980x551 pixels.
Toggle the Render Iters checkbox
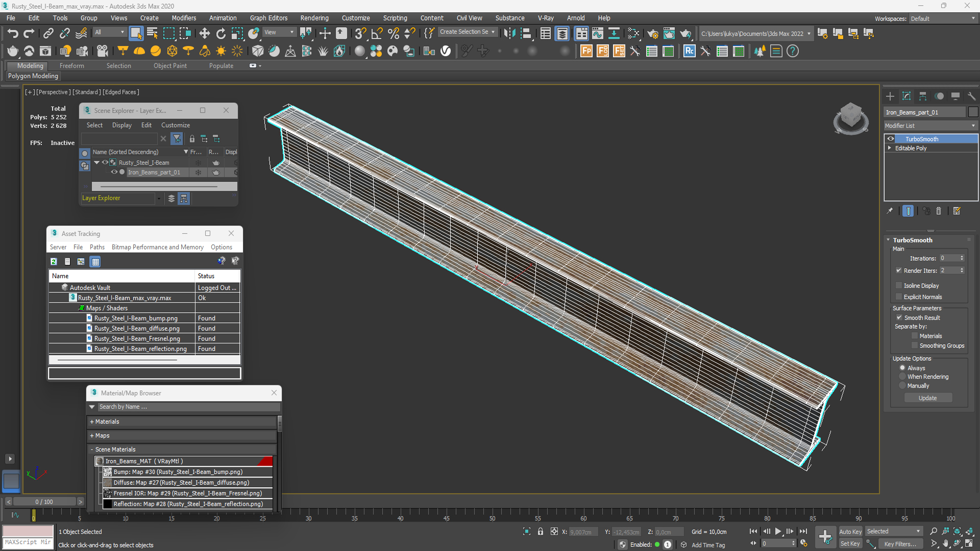coord(898,270)
